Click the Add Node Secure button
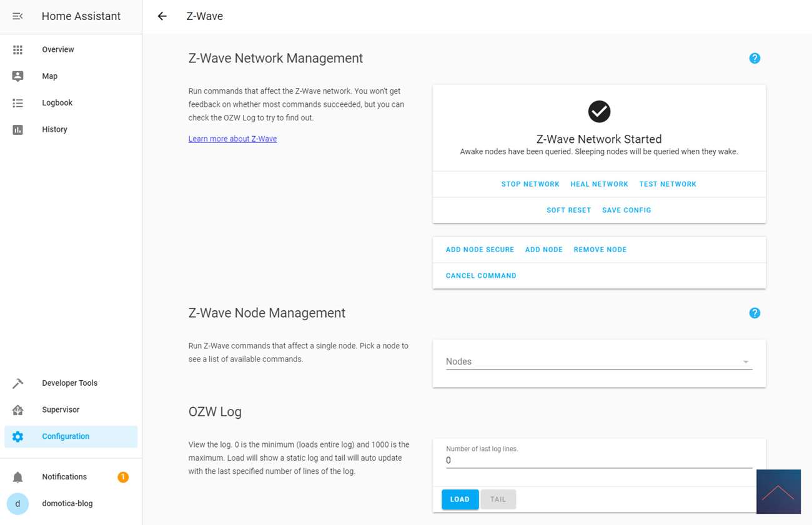Viewport: 812px width, 525px height. tap(480, 250)
